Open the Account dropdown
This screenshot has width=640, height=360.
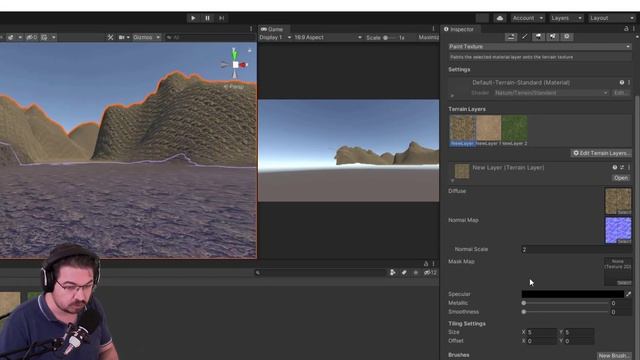(528, 18)
